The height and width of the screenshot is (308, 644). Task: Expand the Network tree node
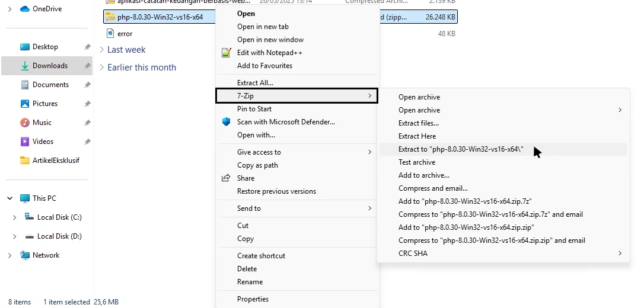(x=10, y=255)
